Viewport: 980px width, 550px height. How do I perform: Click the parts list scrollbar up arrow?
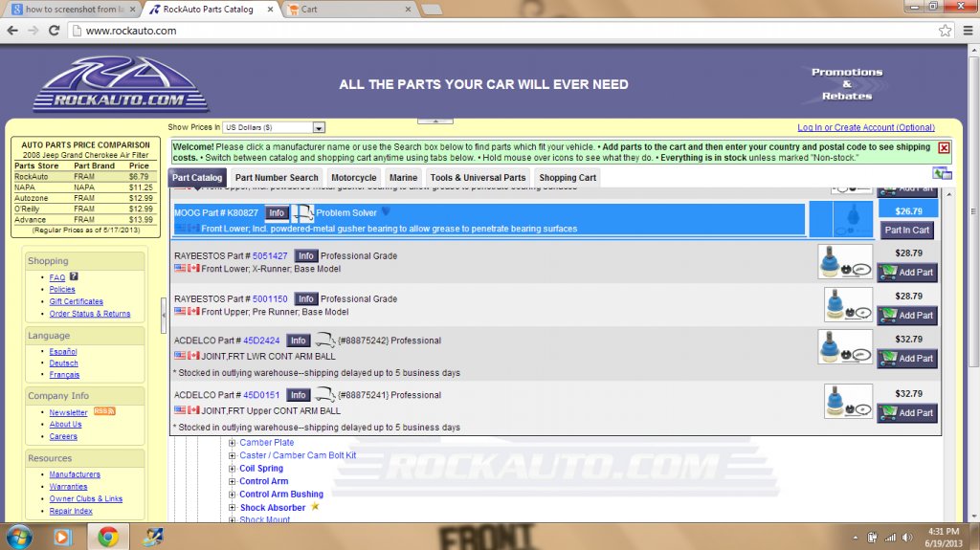pyautogui.click(x=948, y=195)
